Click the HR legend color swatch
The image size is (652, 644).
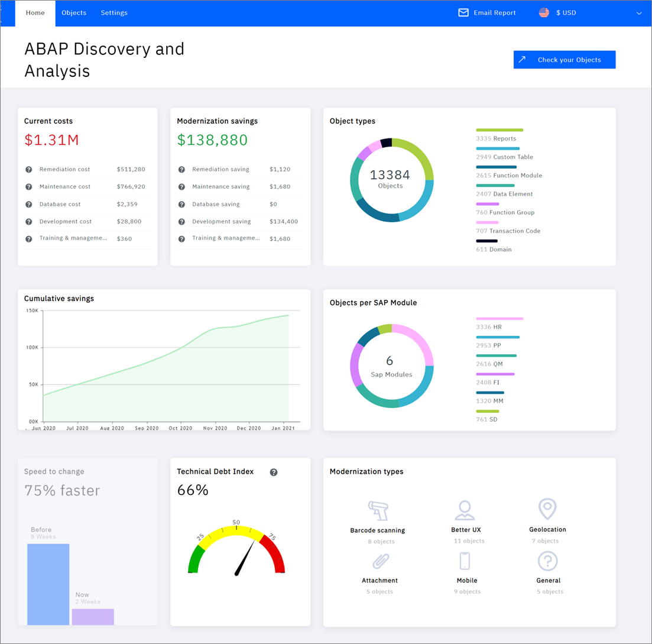(499, 318)
